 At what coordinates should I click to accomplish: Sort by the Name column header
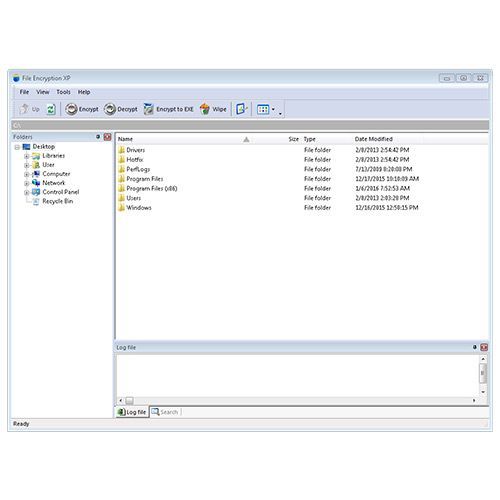point(125,139)
